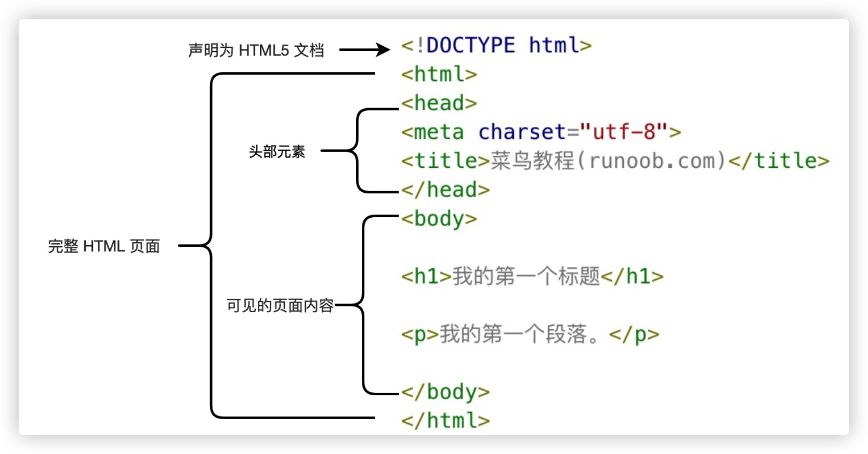Select the heading text 我的第一个标题
868x454 pixels.
(x=526, y=276)
